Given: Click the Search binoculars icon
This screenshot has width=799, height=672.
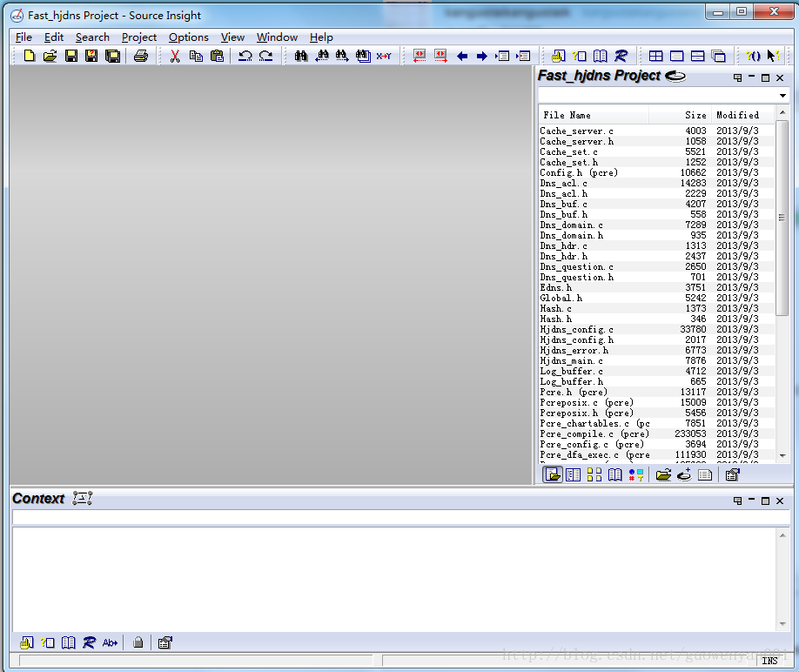Looking at the screenshot, I should 301,56.
